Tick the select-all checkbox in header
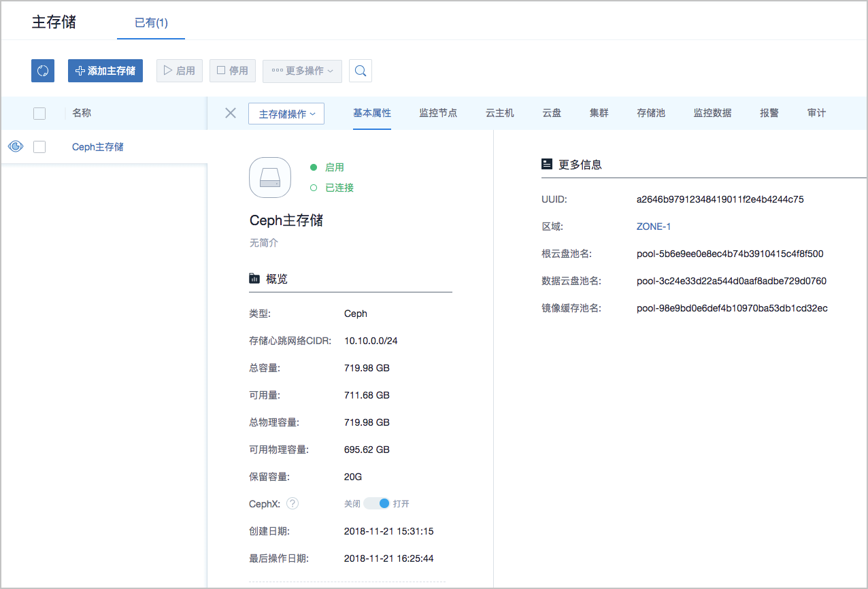The image size is (868, 589). point(39,114)
